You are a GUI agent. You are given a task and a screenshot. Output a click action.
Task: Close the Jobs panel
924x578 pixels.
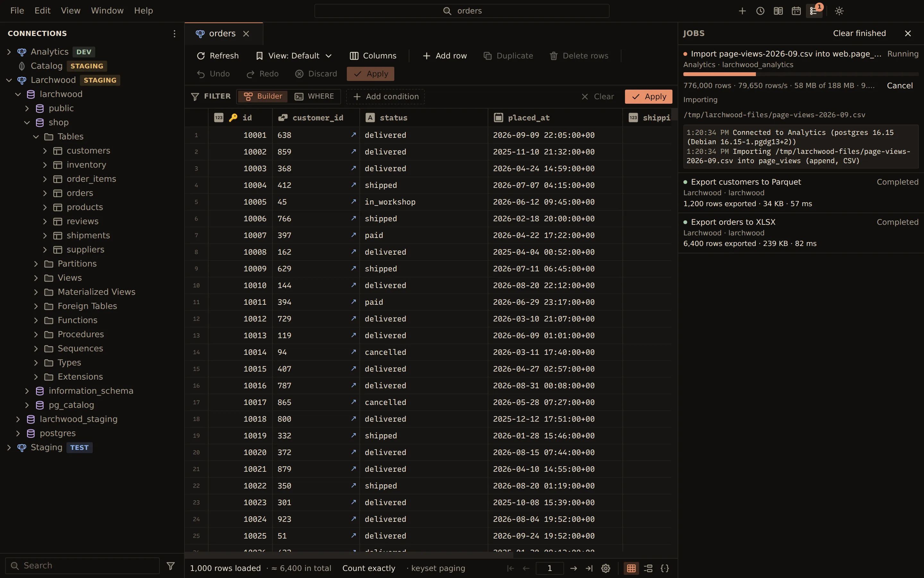pos(908,34)
